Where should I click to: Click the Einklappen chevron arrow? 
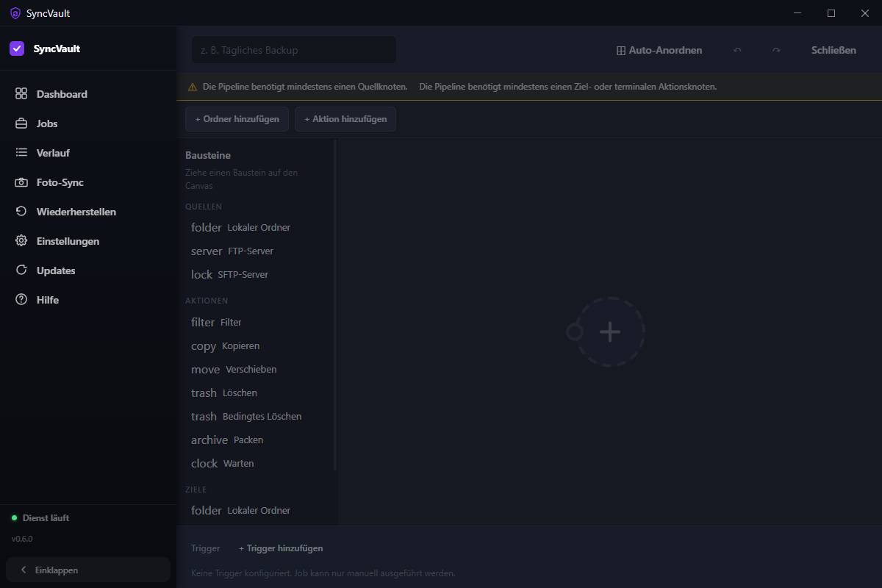(x=24, y=570)
